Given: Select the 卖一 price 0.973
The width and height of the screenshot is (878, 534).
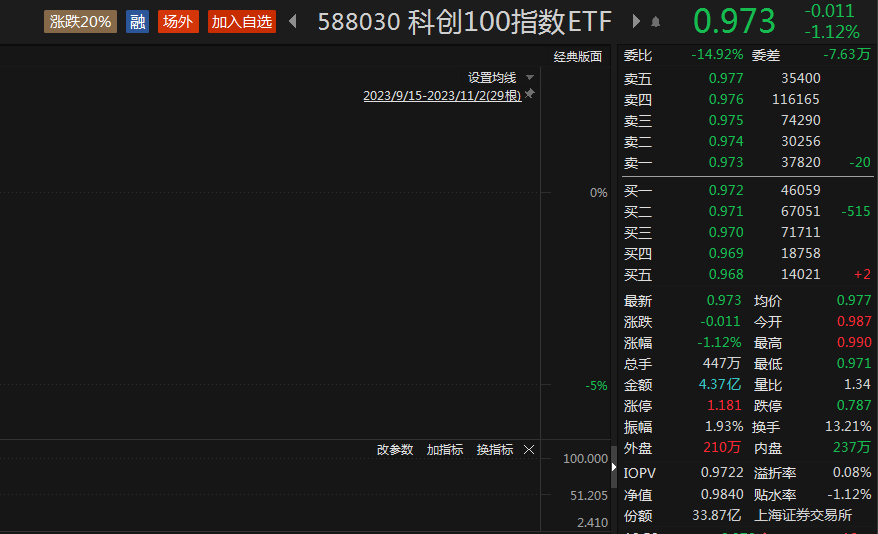Looking at the screenshot, I should tap(726, 162).
